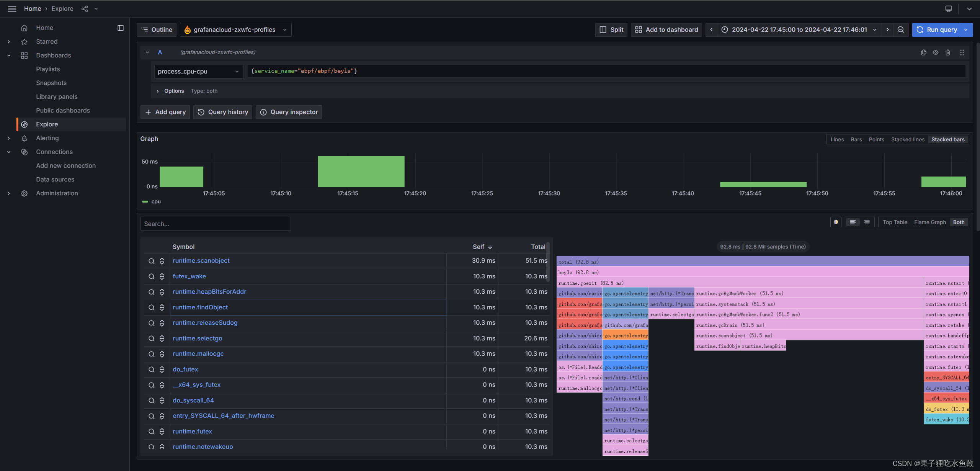Toggle flame graph color scheme button
980x471 pixels.
(x=836, y=222)
